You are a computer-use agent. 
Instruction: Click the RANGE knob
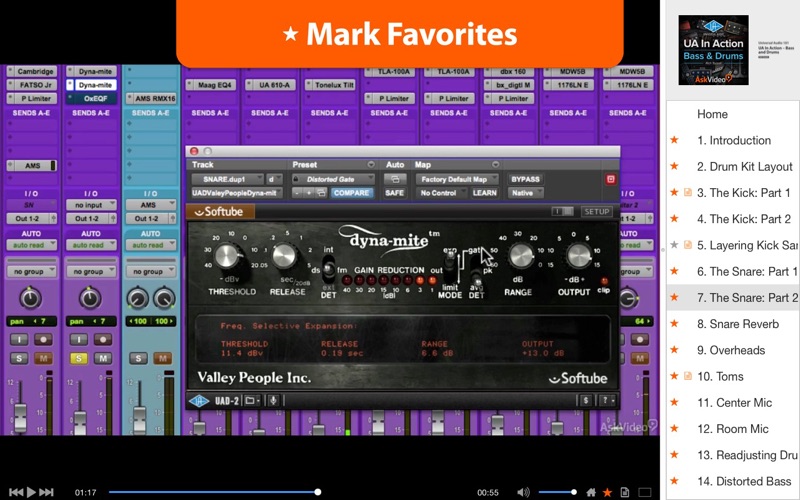(x=521, y=256)
